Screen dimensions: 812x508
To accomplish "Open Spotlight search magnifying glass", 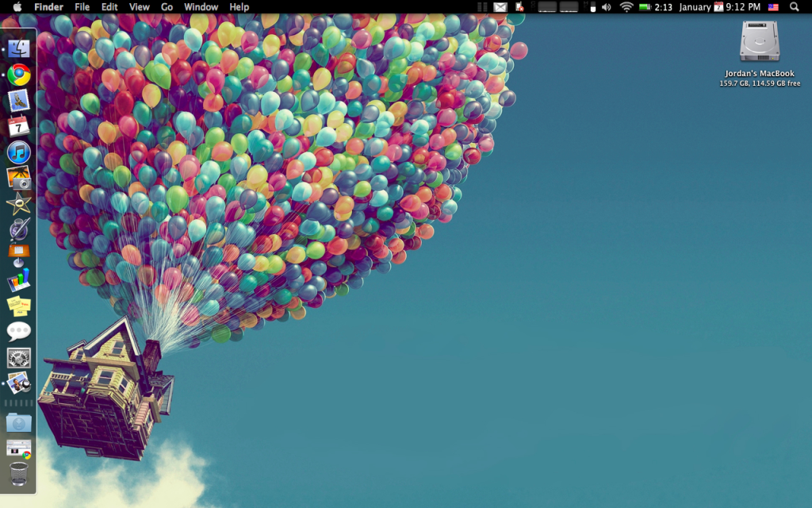I will pyautogui.click(x=794, y=6).
